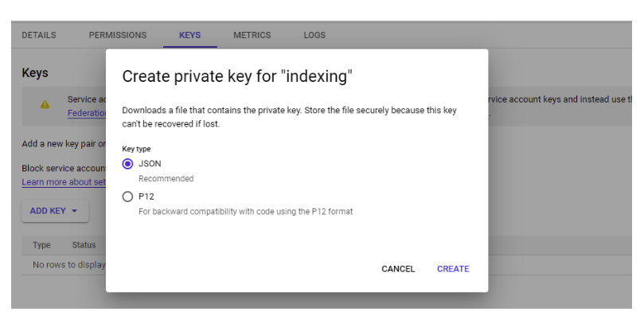View the LOGS tab
The width and height of the screenshot is (644, 327).
pyautogui.click(x=314, y=35)
